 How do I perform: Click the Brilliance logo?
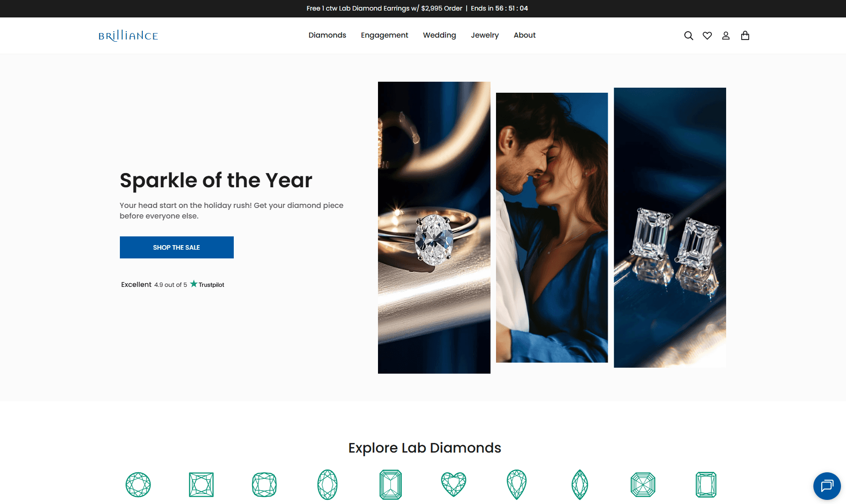point(128,36)
